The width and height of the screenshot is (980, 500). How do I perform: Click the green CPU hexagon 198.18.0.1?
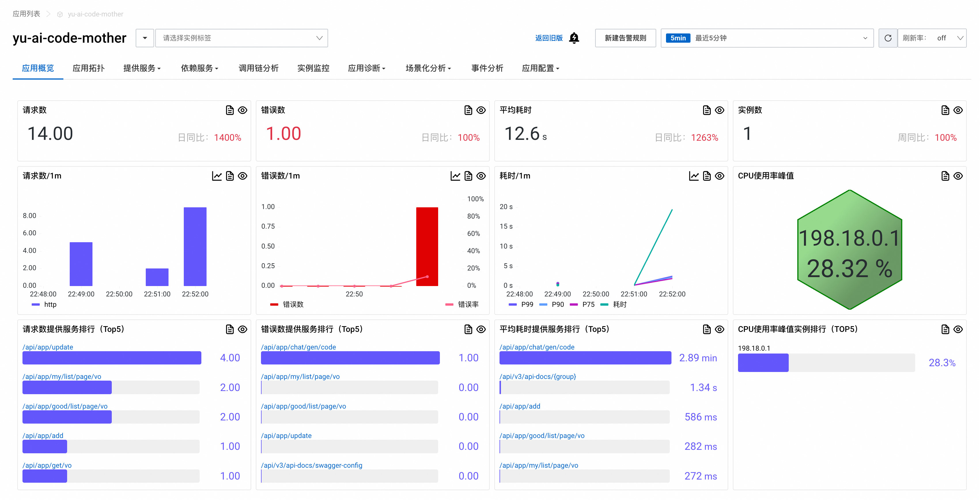(849, 249)
